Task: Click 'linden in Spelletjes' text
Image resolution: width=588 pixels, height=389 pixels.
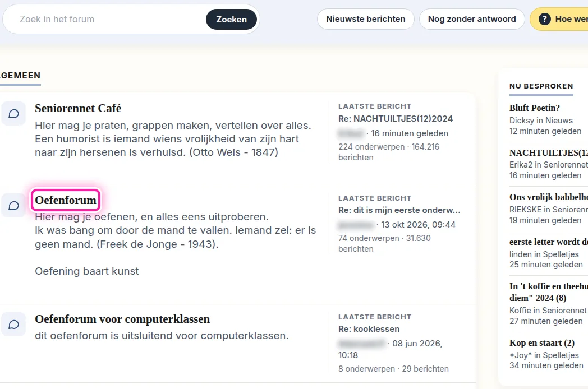Action: pyautogui.click(x=544, y=254)
